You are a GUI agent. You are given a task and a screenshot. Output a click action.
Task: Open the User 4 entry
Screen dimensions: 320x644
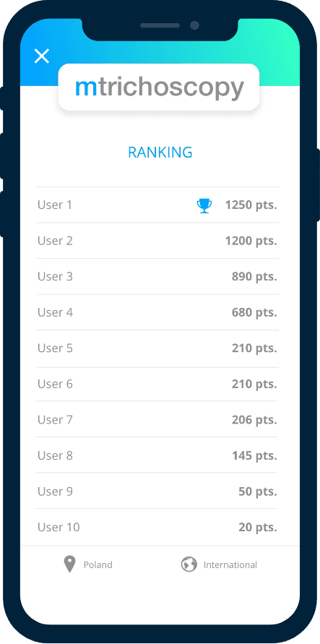tap(157, 312)
